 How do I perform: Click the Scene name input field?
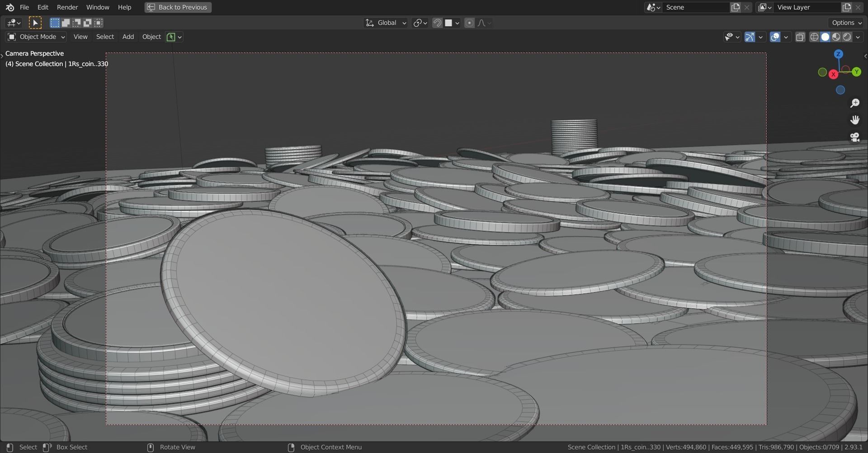[x=696, y=7]
